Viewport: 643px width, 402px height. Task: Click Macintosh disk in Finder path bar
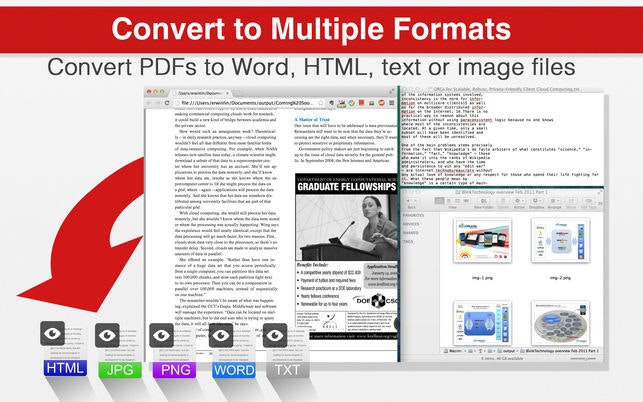453,351
